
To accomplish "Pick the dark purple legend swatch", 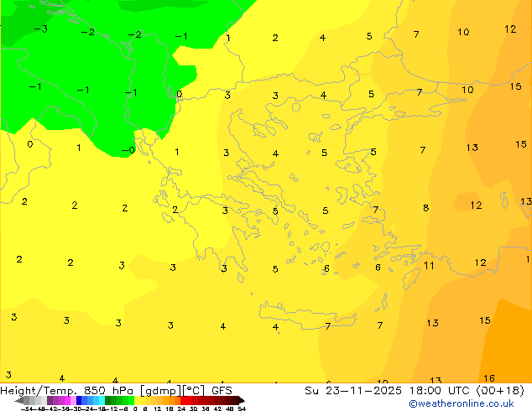I will (50, 400).
